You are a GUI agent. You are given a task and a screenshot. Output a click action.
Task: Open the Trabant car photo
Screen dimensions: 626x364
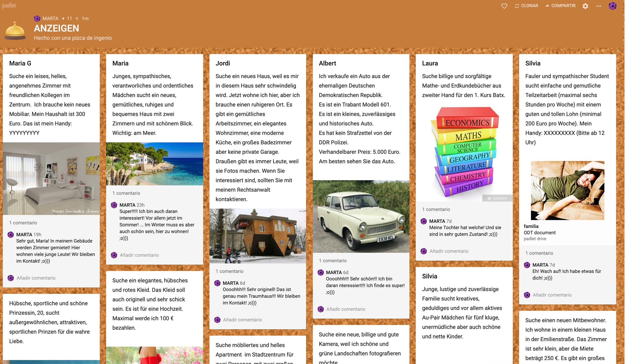[x=361, y=216]
